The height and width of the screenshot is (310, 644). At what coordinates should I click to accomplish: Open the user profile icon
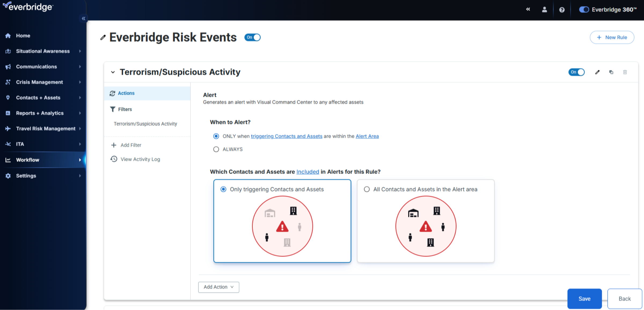(544, 10)
